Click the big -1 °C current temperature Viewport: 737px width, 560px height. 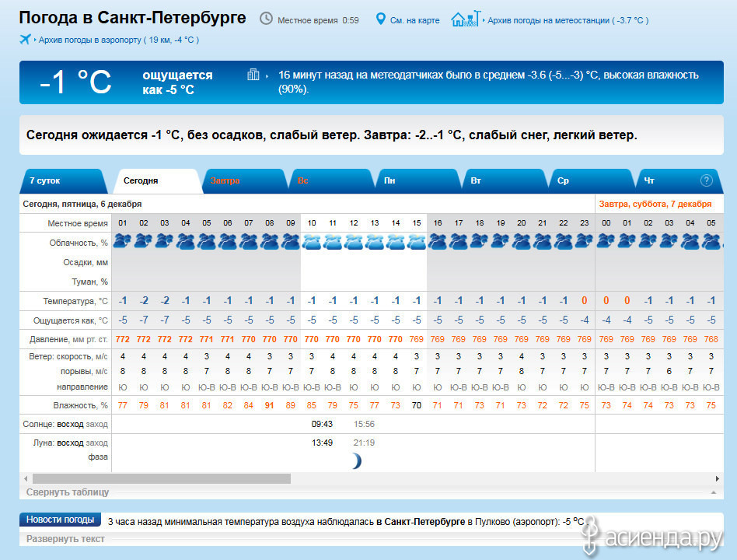click(x=75, y=82)
